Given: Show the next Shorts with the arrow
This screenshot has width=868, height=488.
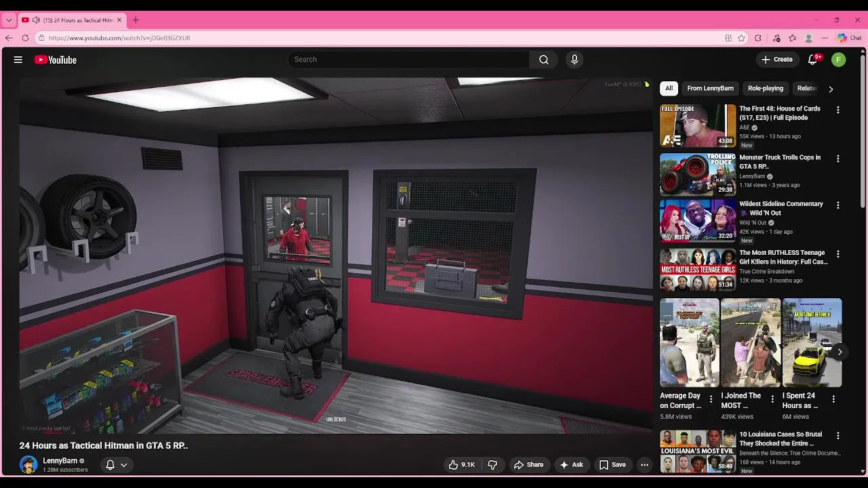Looking at the screenshot, I should tap(840, 352).
